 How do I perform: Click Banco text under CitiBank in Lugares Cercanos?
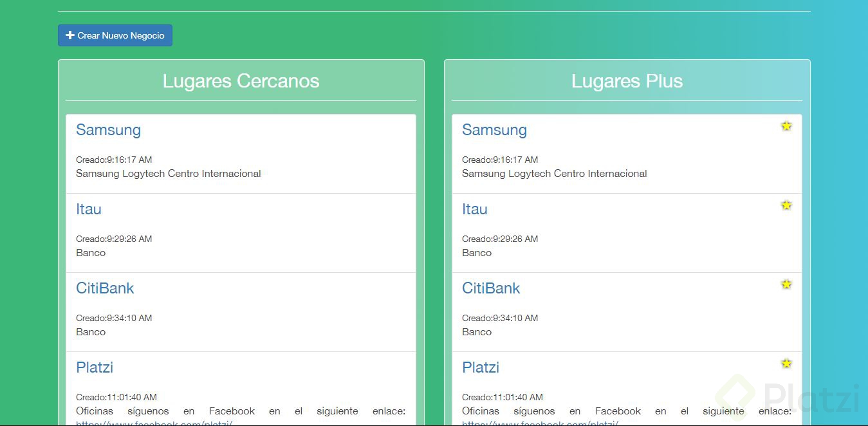pyautogui.click(x=91, y=332)
